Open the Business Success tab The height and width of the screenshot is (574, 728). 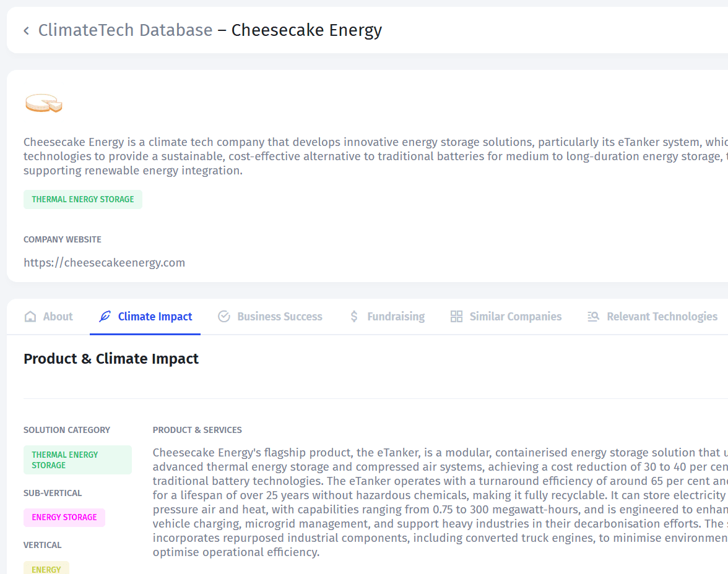click(x=270, y=317)
